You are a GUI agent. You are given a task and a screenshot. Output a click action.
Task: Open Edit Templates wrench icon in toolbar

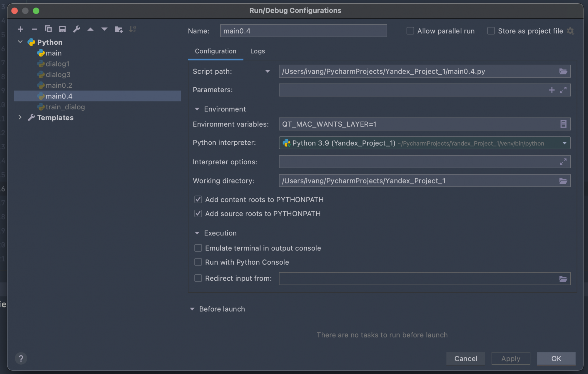point(76,29)
